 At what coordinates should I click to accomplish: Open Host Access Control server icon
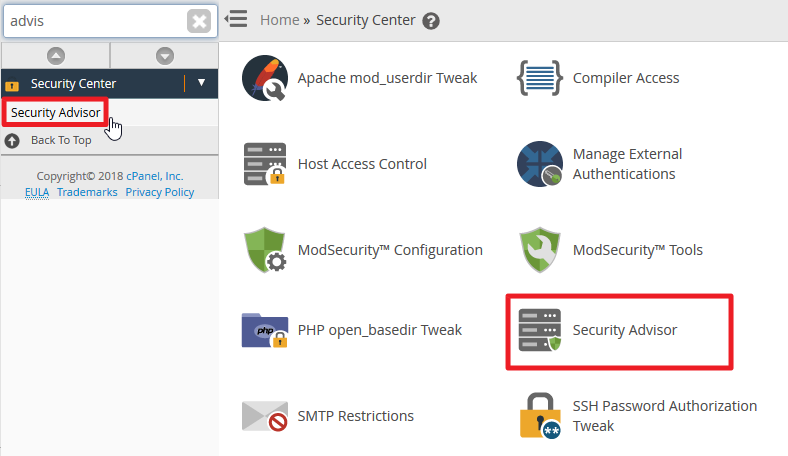[265, 164]
